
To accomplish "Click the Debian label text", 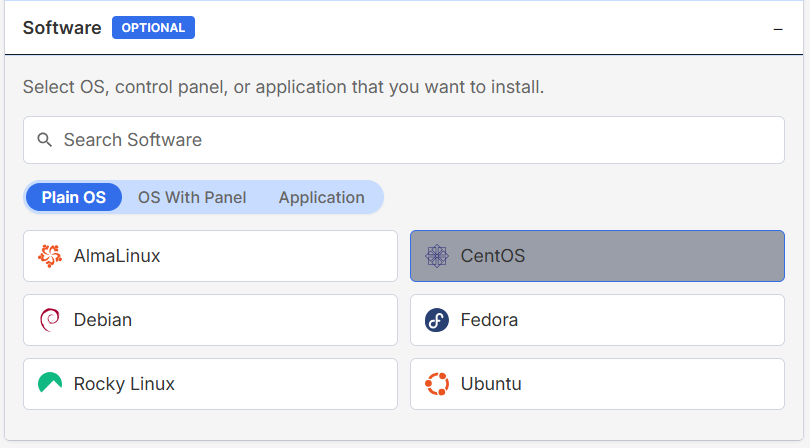I will pos(103,320).
